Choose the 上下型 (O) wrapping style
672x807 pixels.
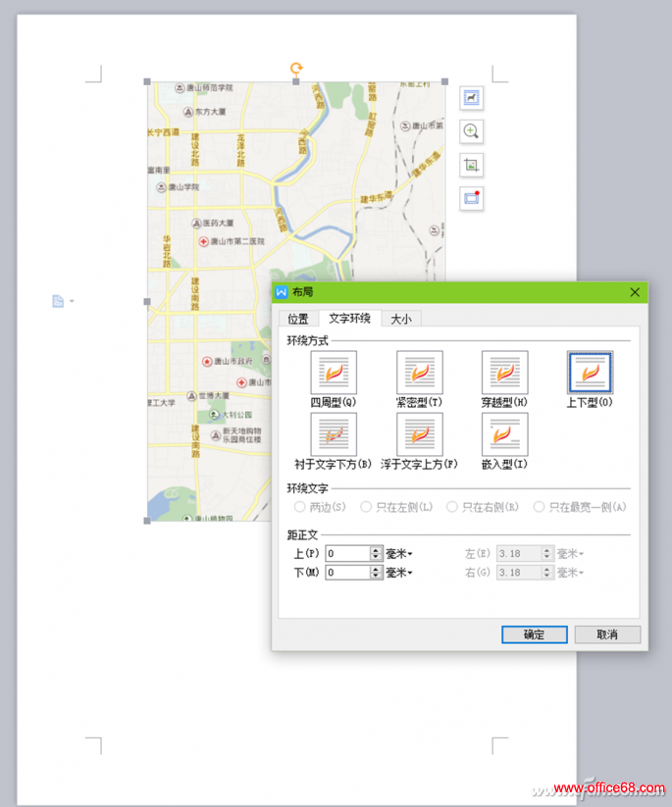coord(590,379)
